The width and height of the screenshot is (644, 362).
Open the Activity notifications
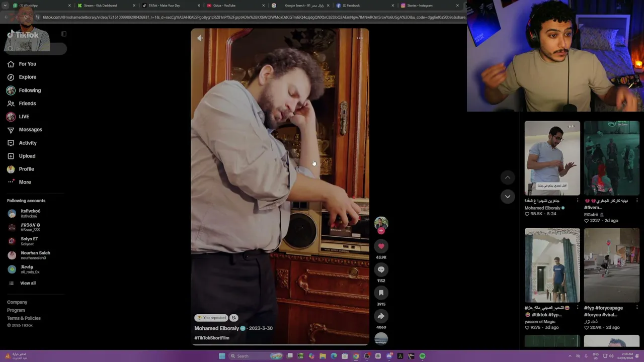point(22,143)
